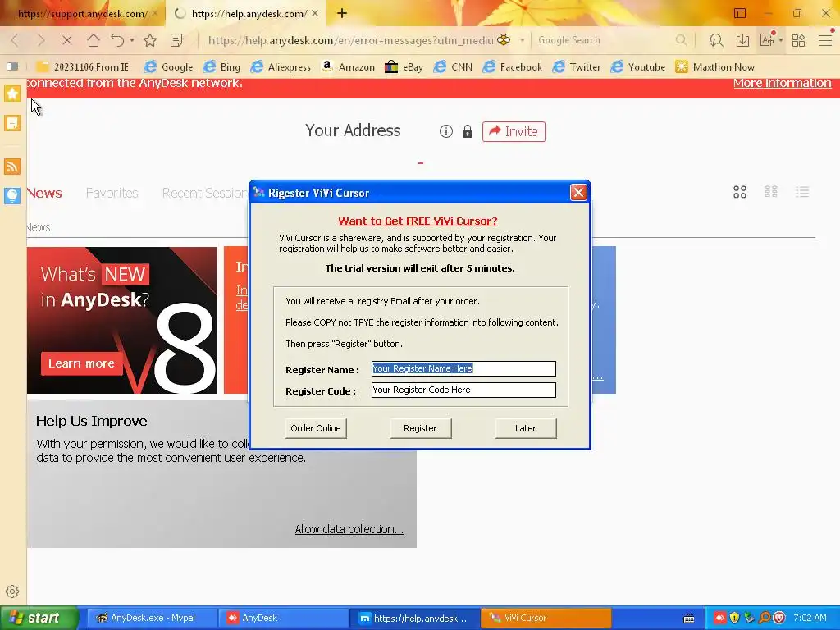
Task: Click the Google Search field
Action: (x=605, y=40)
